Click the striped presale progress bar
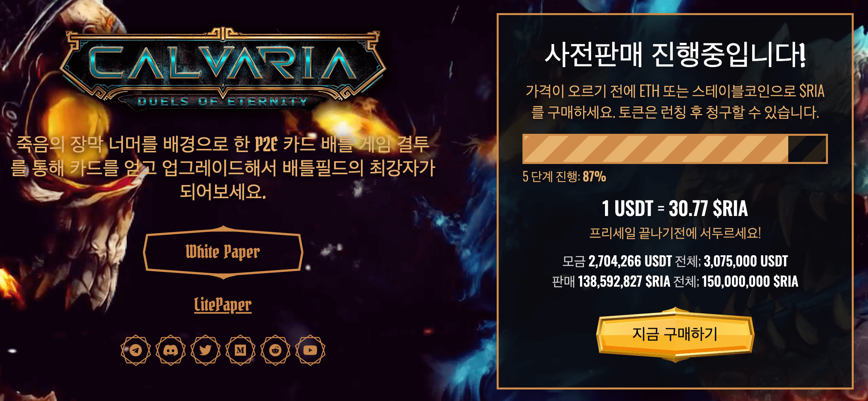 click(675, 149)
